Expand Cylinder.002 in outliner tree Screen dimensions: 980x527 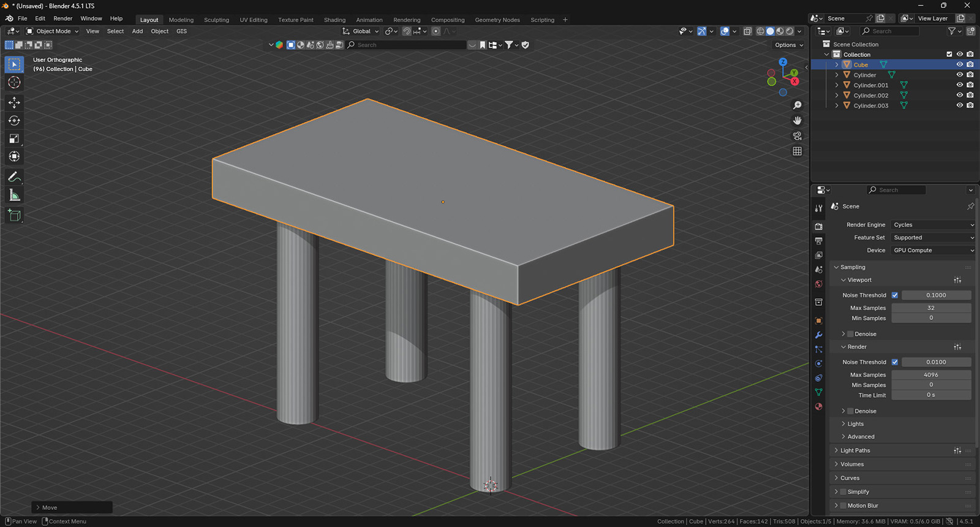click(x=837, y=96)
